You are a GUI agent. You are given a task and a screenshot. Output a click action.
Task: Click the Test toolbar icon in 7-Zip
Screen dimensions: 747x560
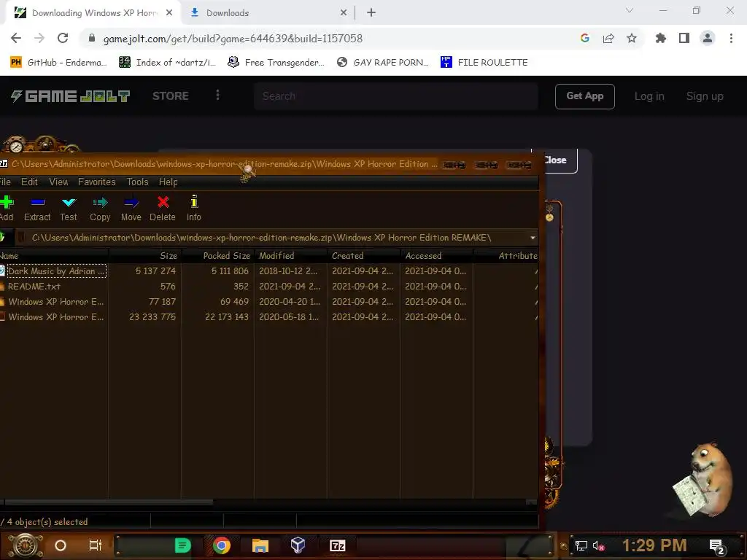69,203
